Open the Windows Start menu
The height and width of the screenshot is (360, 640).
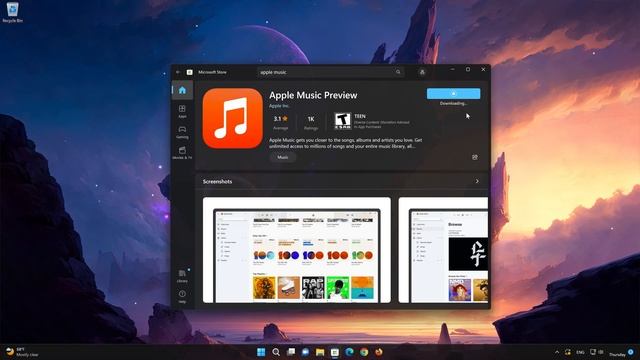tap(261, 352)
